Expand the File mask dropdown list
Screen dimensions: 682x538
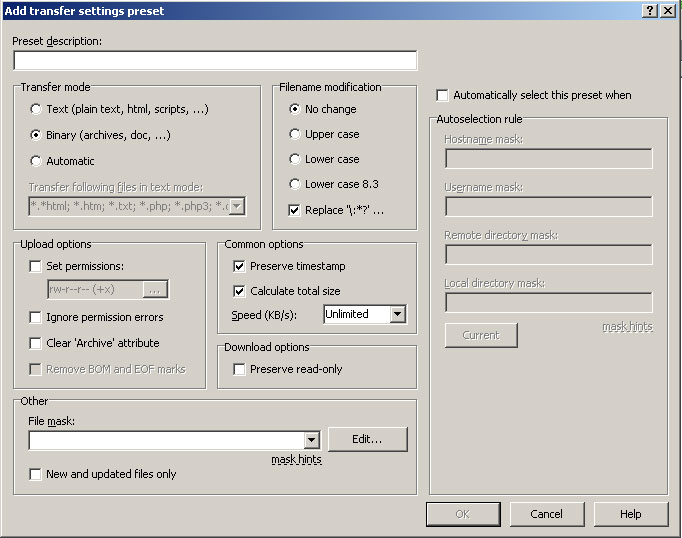tap(311, 440)
